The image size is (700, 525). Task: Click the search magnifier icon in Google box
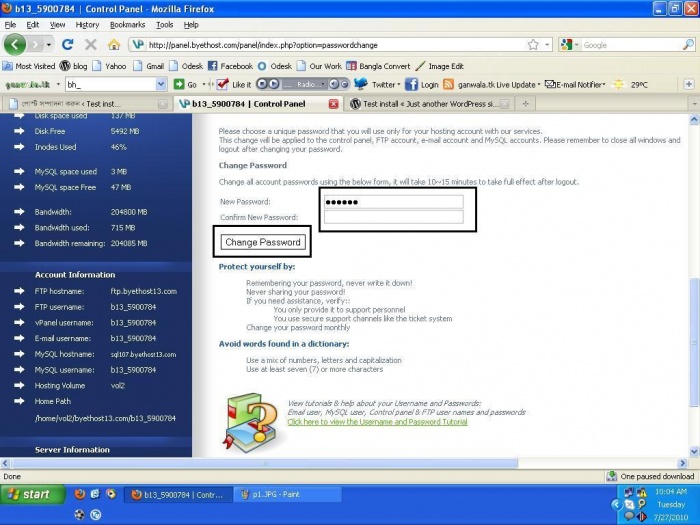[688, 45]
